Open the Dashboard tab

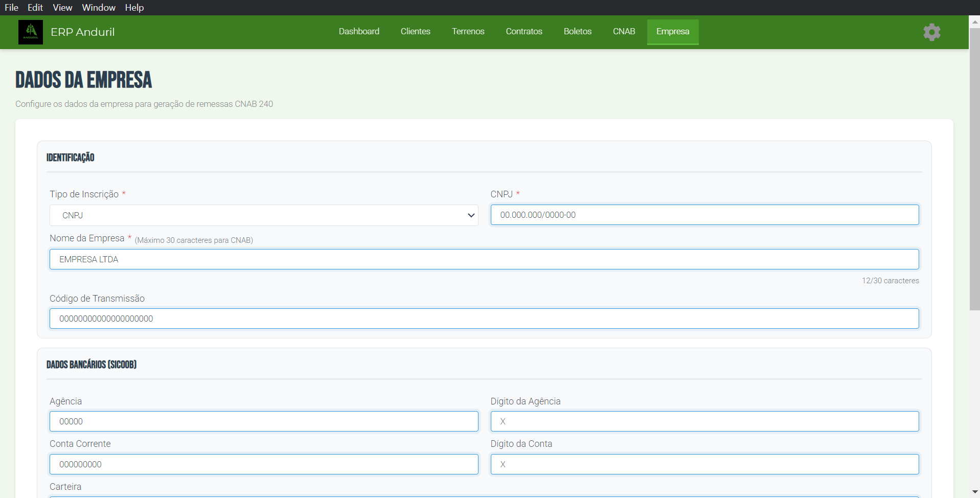click(359, 32)
